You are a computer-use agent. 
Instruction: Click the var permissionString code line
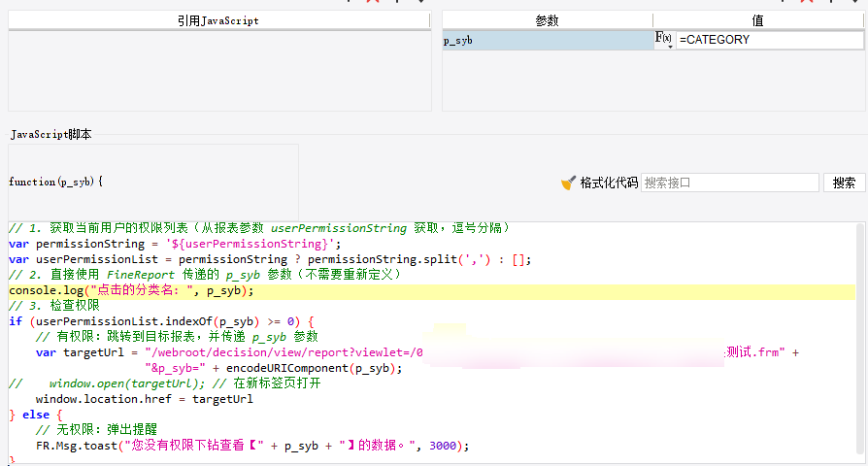[x=175, y=244]
